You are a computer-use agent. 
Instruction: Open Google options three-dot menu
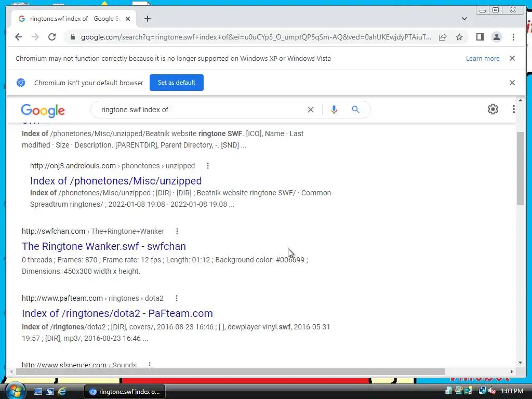pyautogui.click(x=514, y=109)
